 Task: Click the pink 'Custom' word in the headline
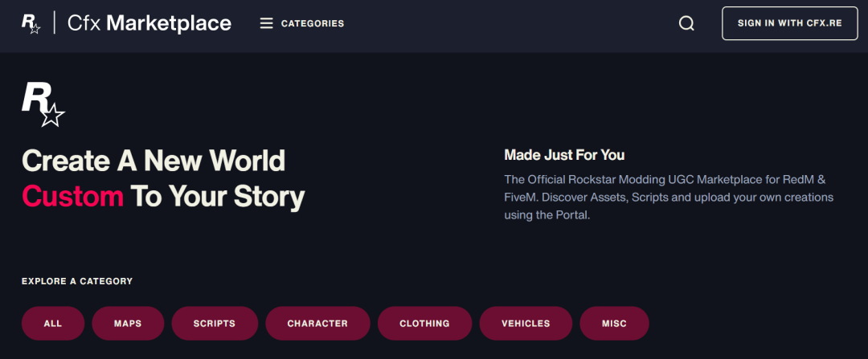click(72, 196)
